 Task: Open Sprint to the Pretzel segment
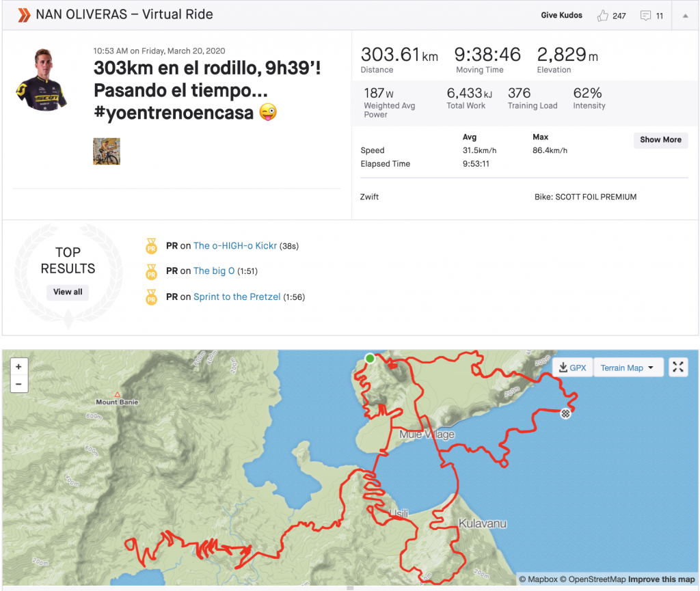point(237,297)
